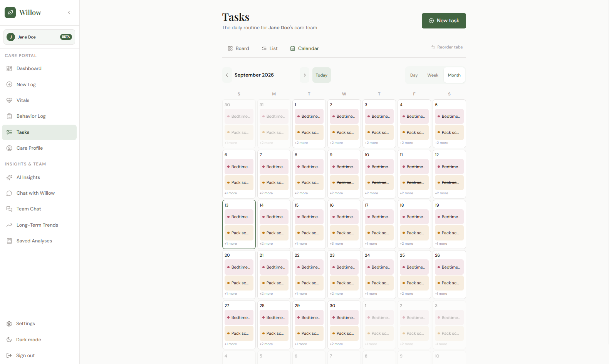Click Reorder tabs

[x=447, y=47]
